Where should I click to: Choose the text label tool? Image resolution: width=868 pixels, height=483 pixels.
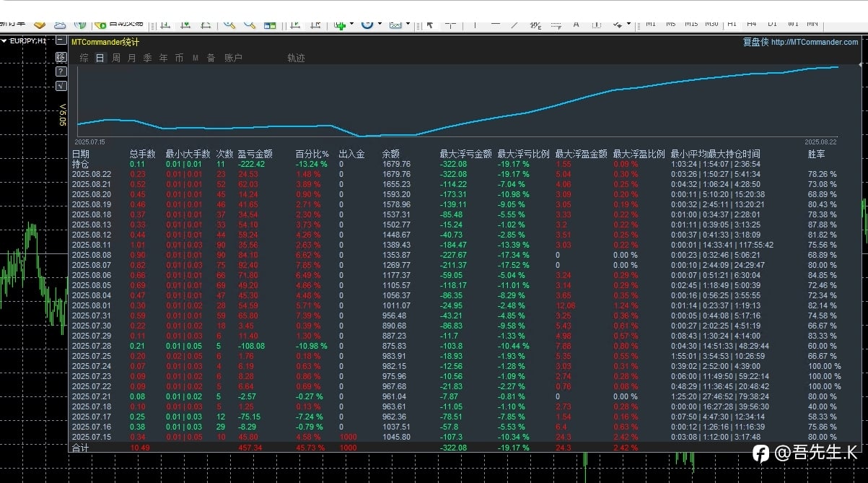[597, 25]
